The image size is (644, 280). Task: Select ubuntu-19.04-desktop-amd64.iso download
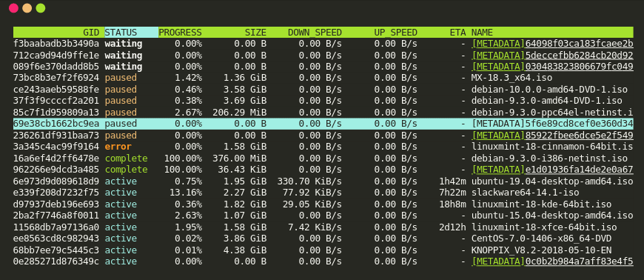click(552, 181)
